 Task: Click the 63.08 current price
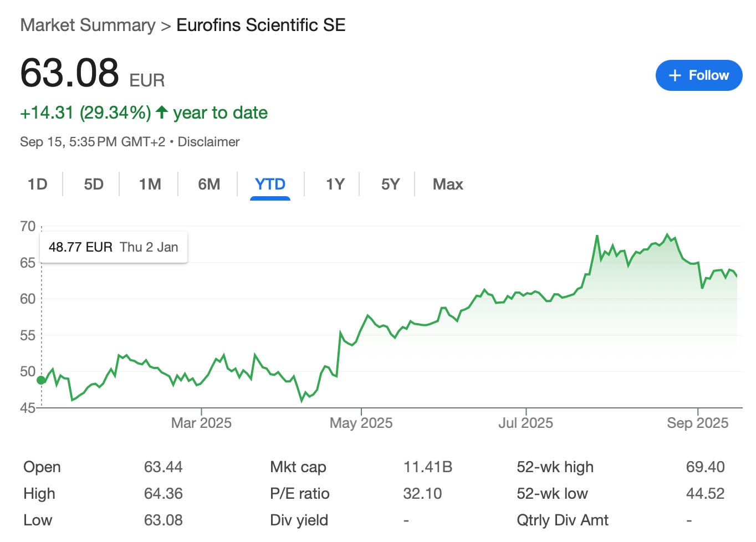[69, 73]
